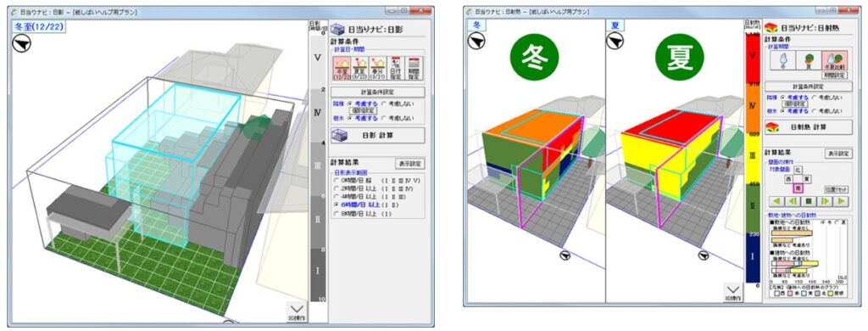Viewport: 868px width, 331px height.
Task: Open 計算条件設定 in the solar heat panel
Action: pyautogui.click(x=808, y=87)
